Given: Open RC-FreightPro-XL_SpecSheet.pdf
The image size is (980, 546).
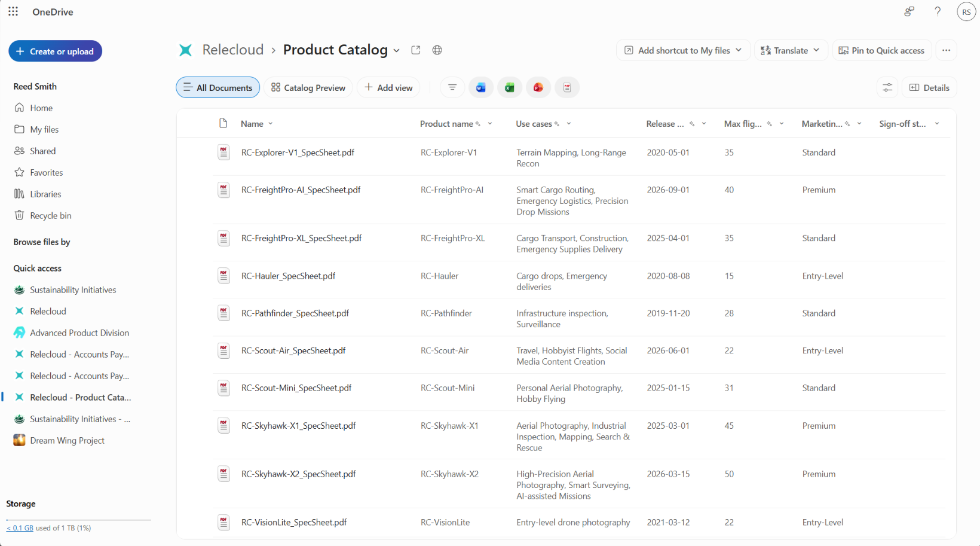Looking at the screenshot, I should click(301, 239).
